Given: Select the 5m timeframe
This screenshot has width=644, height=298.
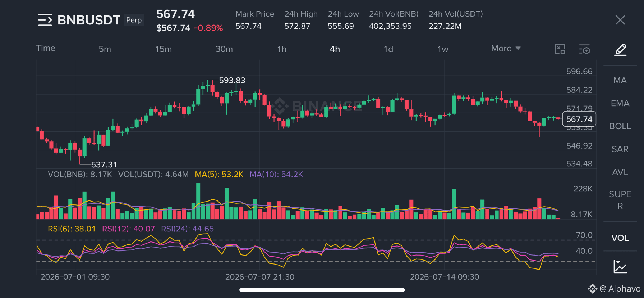Looking at the screenshot, I should [105, 49].
